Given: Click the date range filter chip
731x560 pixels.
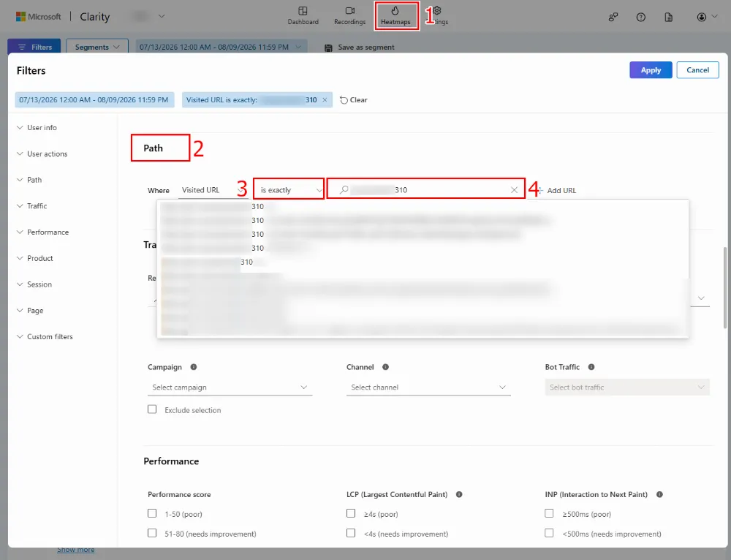Looking at the screenshot, I should pos(94,99).
